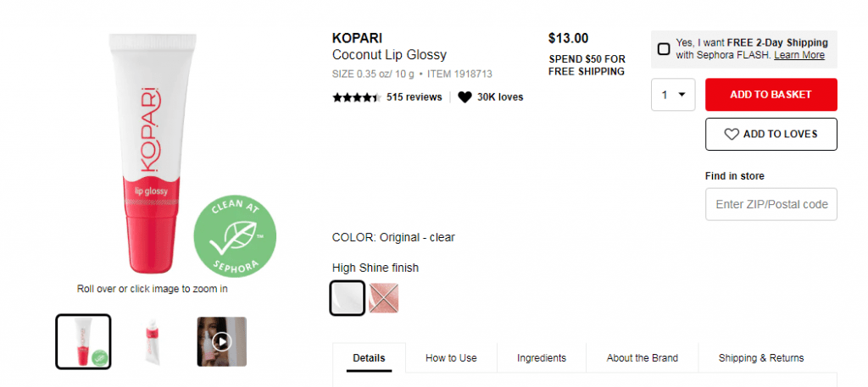Click the heart icon in Add to Loves
The width and height of the screenshot is (868, 387).
point(732,134)
